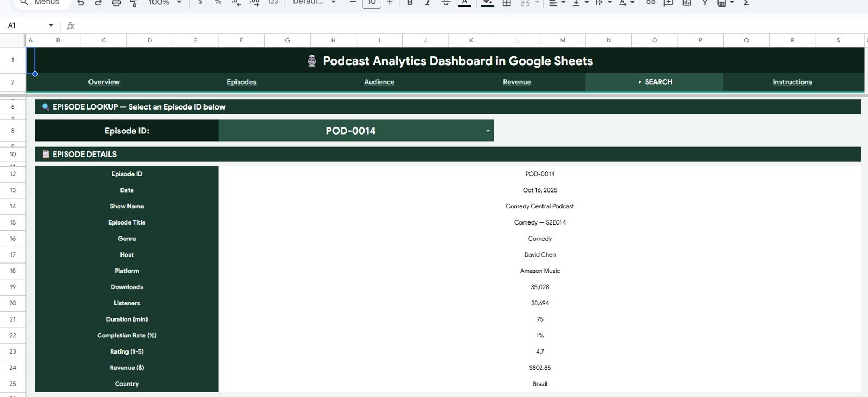Select the Paint format roller icon
The image size is (868, 397).
click(x=133, y=3)
